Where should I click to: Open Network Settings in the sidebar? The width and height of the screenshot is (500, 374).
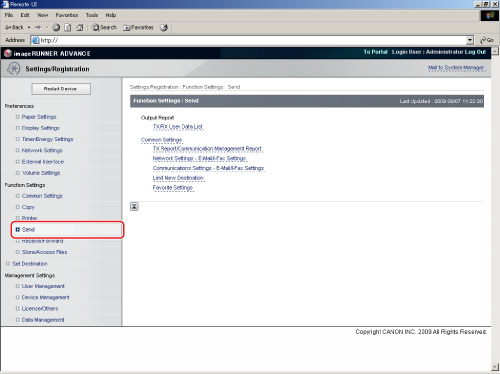(42, 151)
